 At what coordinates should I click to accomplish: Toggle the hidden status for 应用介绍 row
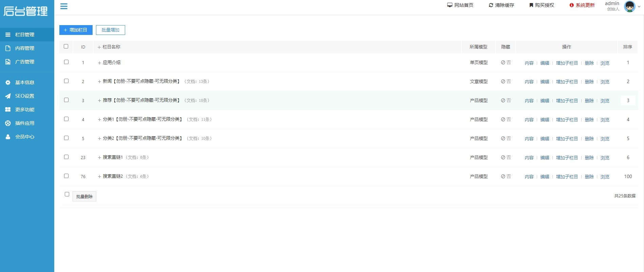[505, 62]
